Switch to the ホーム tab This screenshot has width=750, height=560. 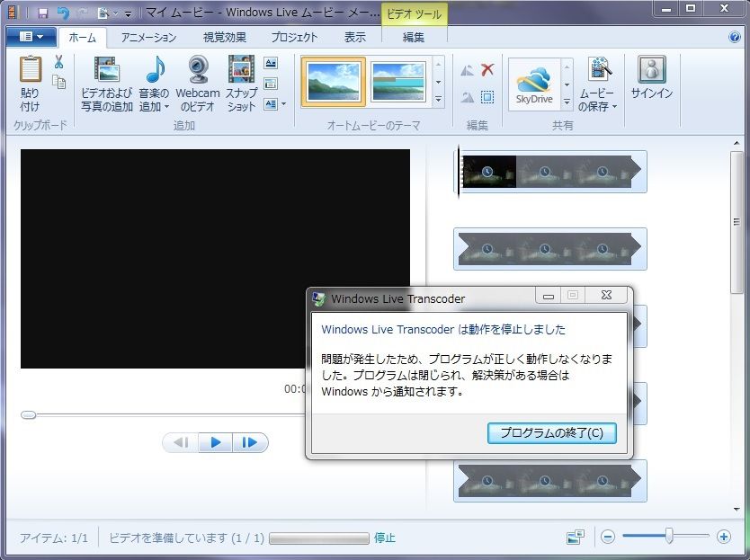82,37
